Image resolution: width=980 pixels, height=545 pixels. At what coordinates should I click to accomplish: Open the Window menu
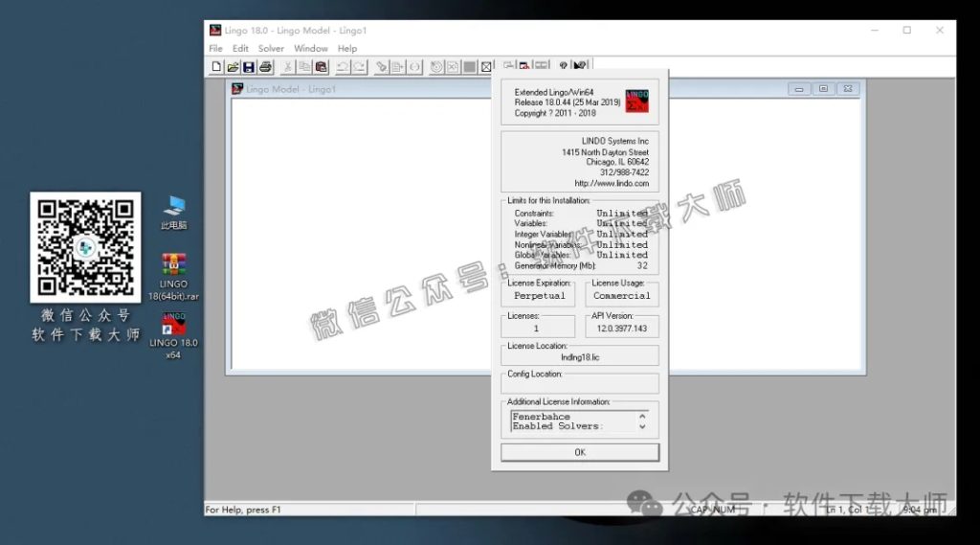[x=310, y=48]
